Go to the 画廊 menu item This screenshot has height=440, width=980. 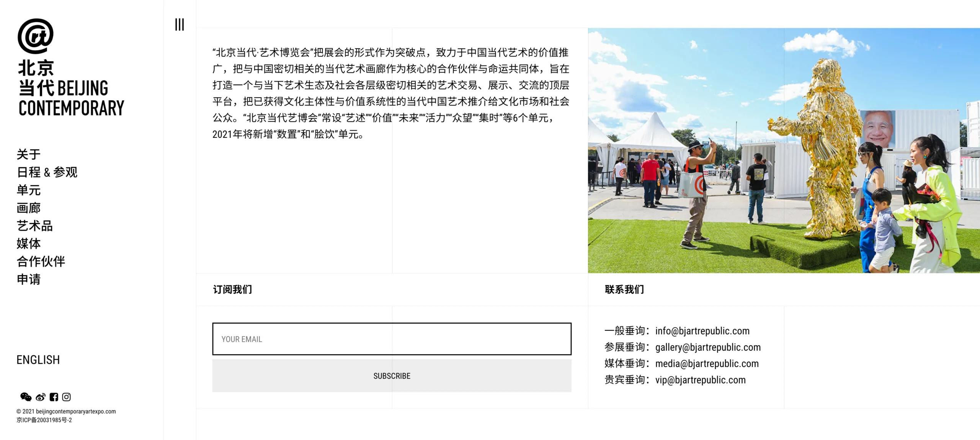click(x=28, y=208)
